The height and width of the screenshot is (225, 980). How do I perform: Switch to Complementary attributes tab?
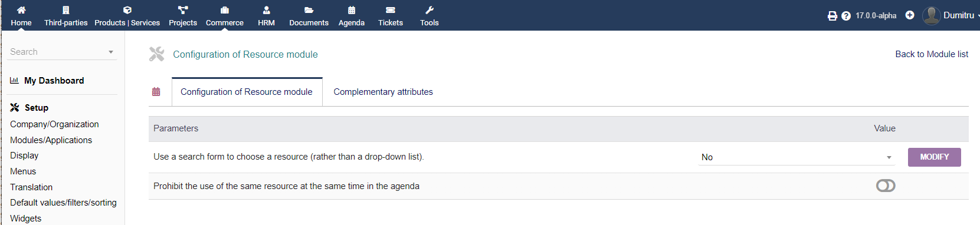tap(384, 92)
